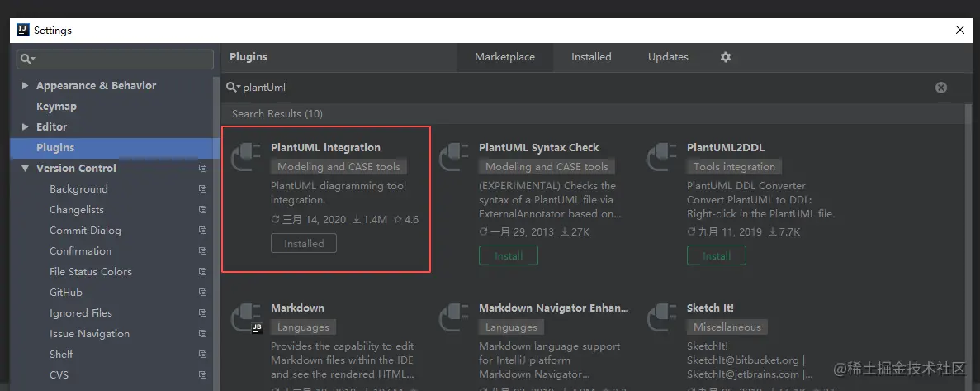Open Background under Version Control
This screenshot has width=980, height=391.
(78, 189)
